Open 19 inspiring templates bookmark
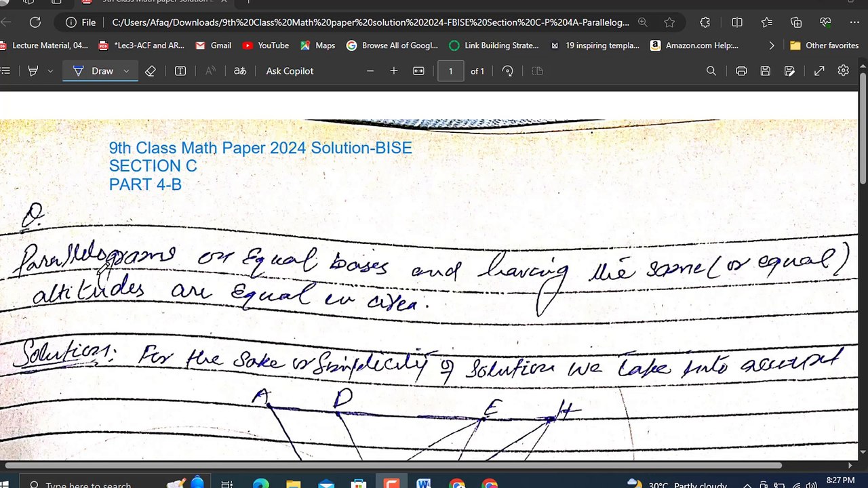The width and height of the screenshot is (868, 488). (x=595, y=45)
